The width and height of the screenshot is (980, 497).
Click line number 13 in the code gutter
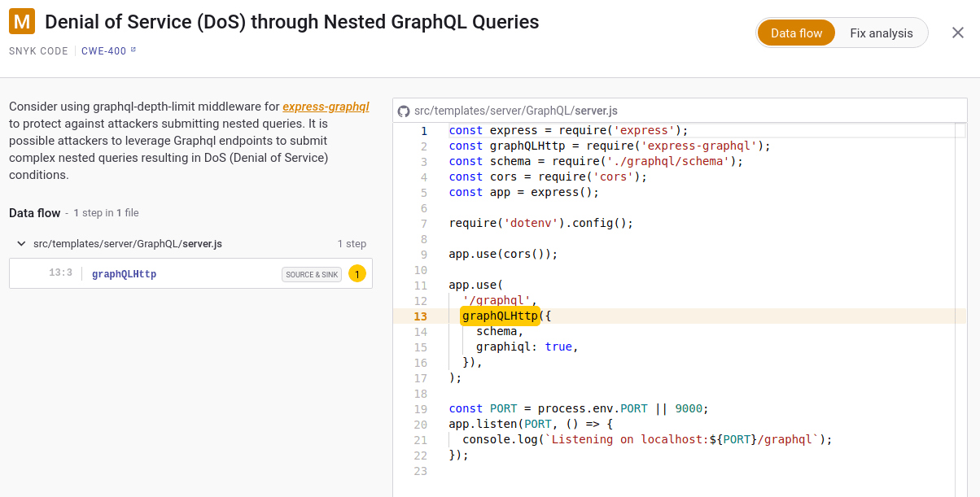(420, 316)
